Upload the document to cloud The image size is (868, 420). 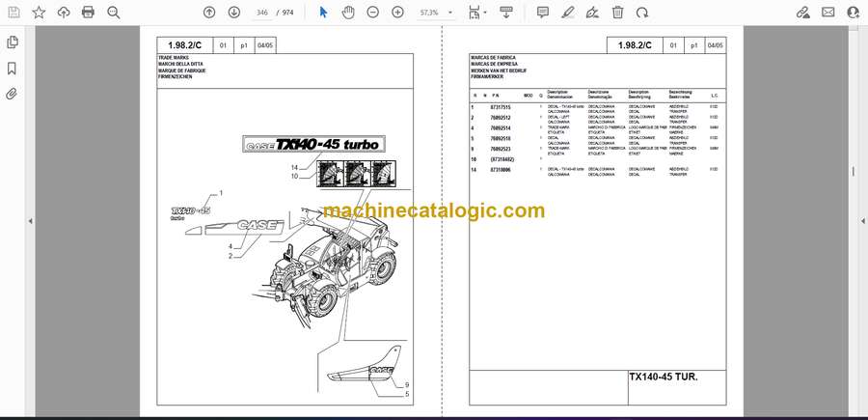click(x=64, y=13)
